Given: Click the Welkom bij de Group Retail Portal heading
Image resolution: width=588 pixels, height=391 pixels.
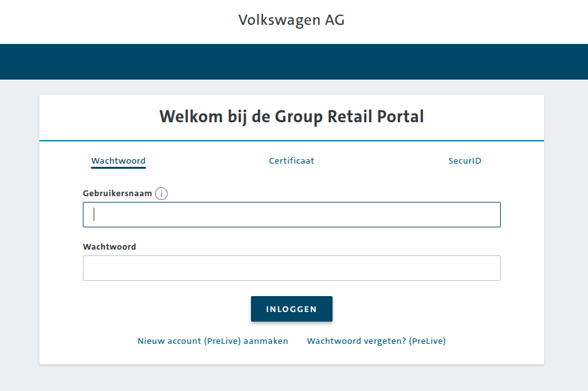Looking at the screenshot, I should tap(291, 117).
